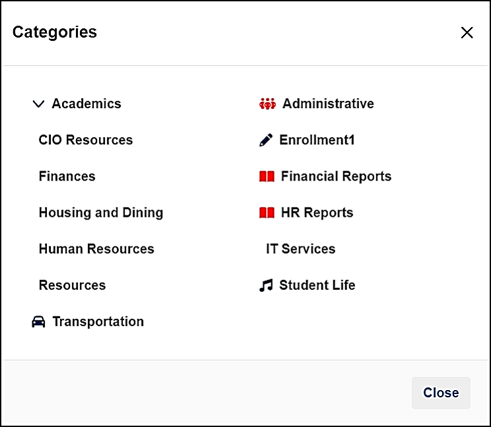
Task: Click the Close button
Action: (441, 393)
